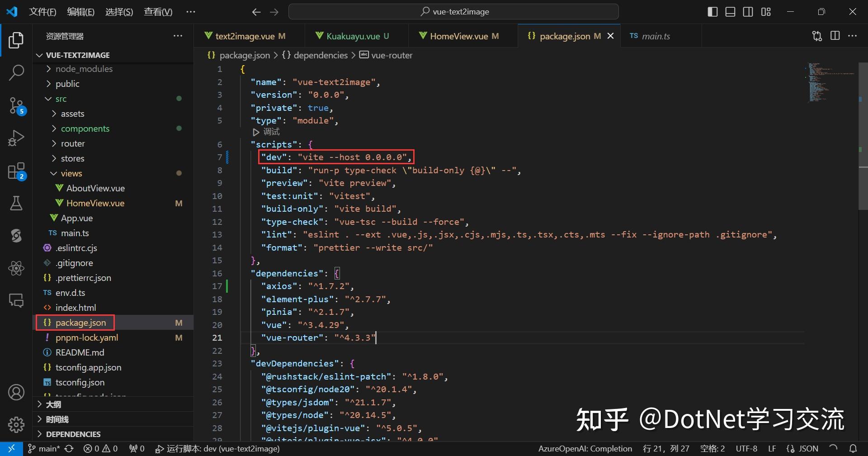
Task: Open the Manage settings gear icon
Action: click(x=16, y=424)
